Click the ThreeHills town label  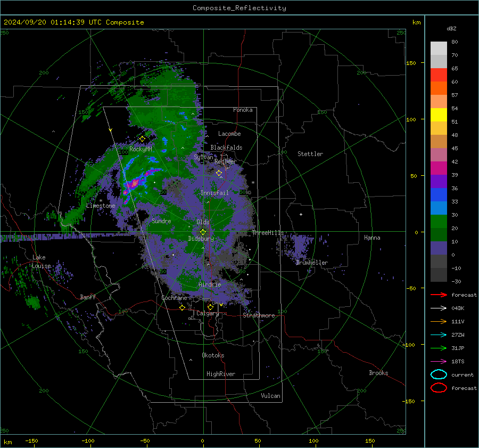268,233
